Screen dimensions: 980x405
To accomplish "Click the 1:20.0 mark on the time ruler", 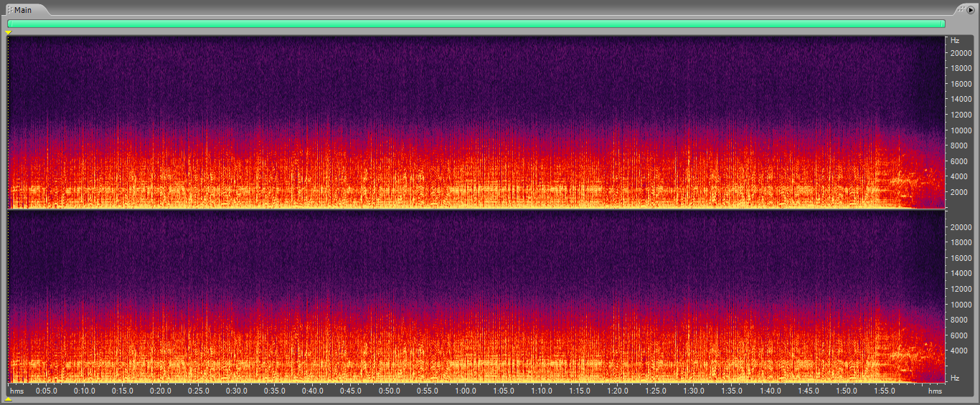I will (x=618, y=391).
